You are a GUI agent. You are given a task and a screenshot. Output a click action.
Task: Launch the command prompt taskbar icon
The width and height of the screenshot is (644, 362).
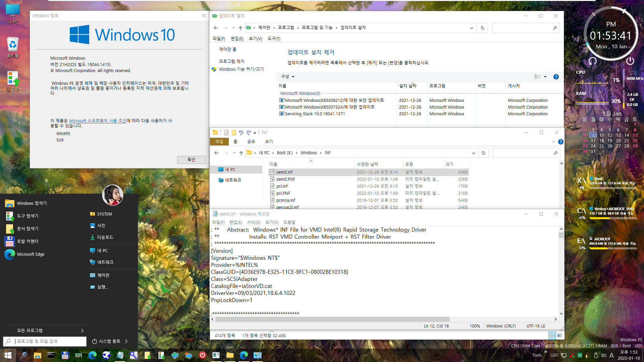(51, 355)
